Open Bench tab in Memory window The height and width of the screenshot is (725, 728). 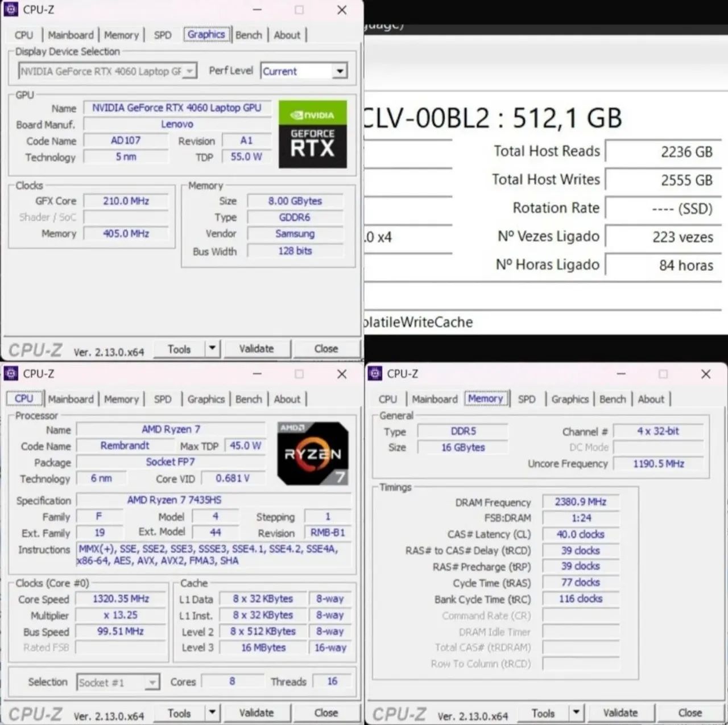[613, 399]
